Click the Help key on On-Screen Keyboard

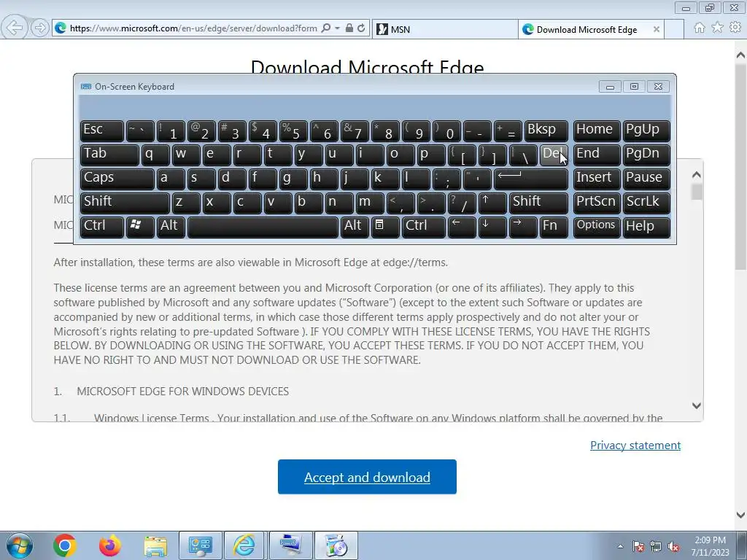click(x=646, y=226)
